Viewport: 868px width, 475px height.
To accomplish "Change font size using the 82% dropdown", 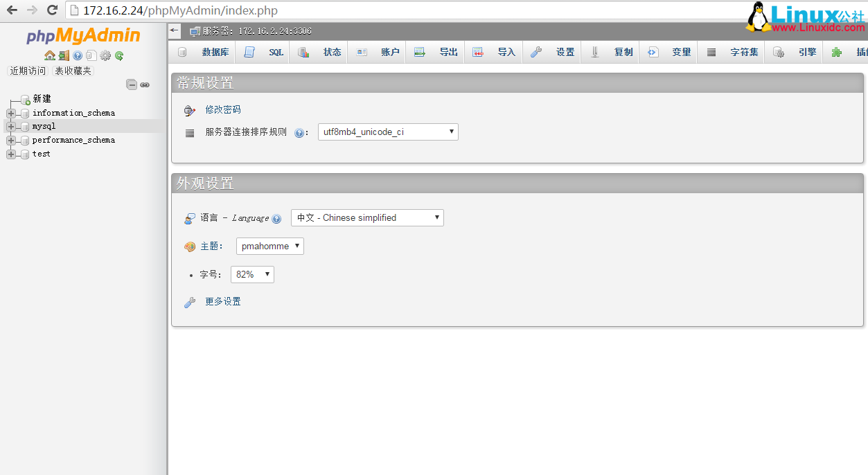I will coord(251,274).
